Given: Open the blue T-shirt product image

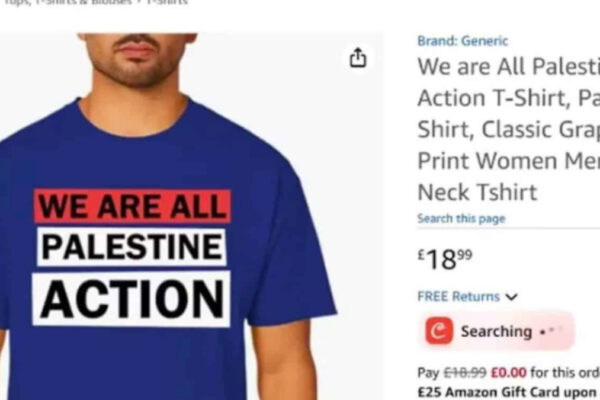Looking at the screenshot, I should coord(168,217).
